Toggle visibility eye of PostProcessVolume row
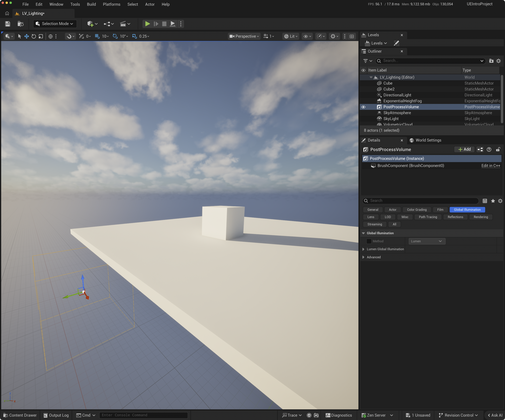The height and width of the screenshot is (420, 505). [363, 107]
